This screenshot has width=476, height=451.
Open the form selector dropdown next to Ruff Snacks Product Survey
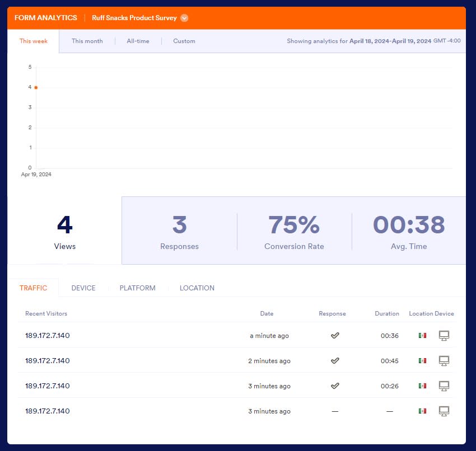pyautogui.click(x=184, y=18)
